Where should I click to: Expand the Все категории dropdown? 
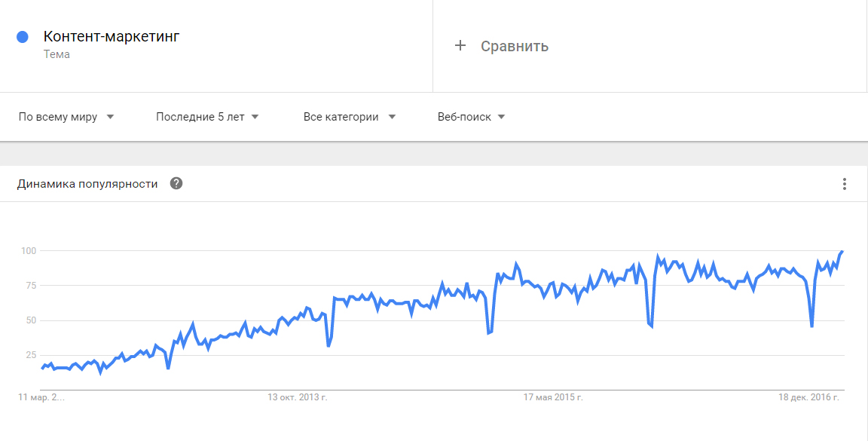tap(350, 117)
